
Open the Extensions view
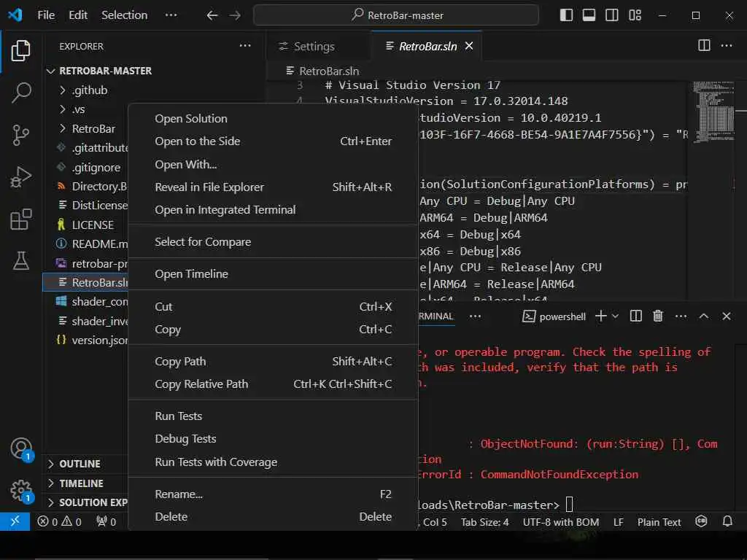21,219
